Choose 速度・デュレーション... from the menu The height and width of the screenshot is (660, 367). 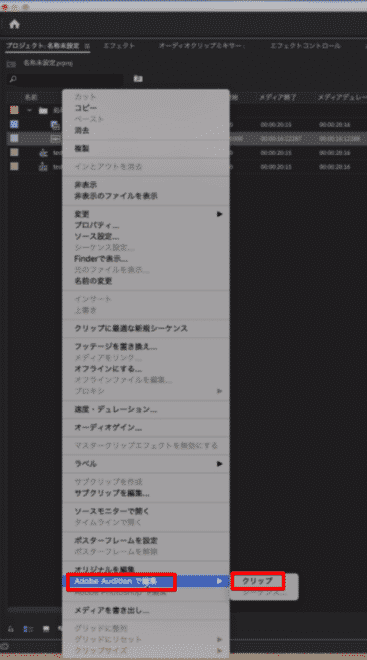coord(116,409)
